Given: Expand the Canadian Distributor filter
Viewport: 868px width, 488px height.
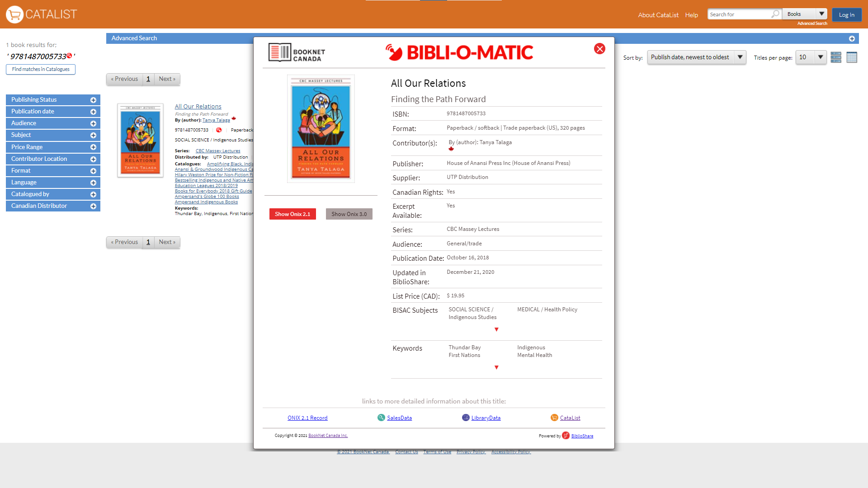Looking at the screenshot, I should click(x=53, y=206).
